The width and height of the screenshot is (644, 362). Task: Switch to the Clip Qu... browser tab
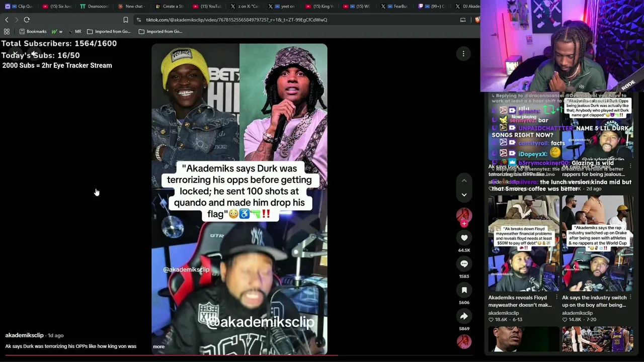pyautogui.click(x=19, y=7)
